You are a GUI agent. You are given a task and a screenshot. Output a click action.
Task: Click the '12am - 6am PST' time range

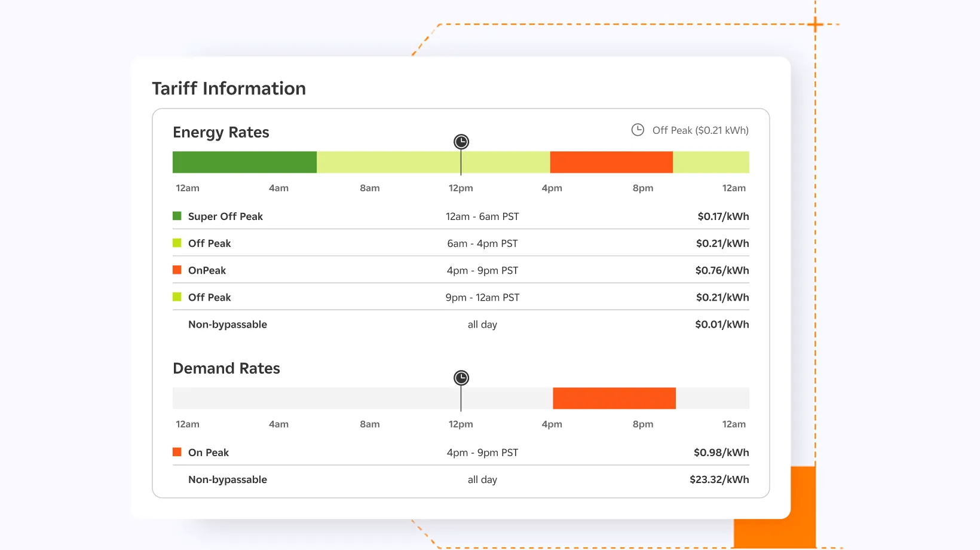point(482,216)
